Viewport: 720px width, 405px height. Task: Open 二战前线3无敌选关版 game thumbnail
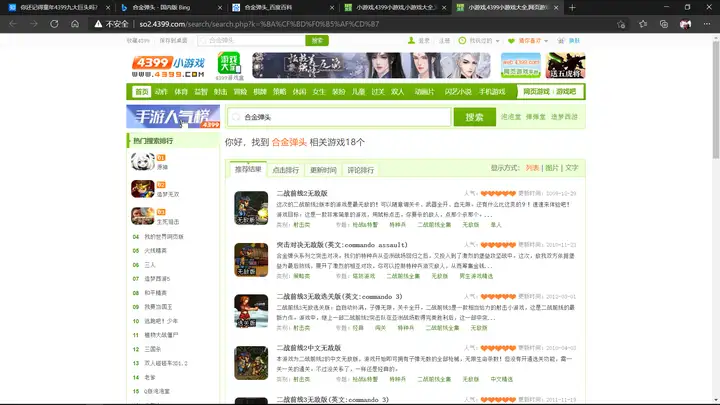coord(251,311)
